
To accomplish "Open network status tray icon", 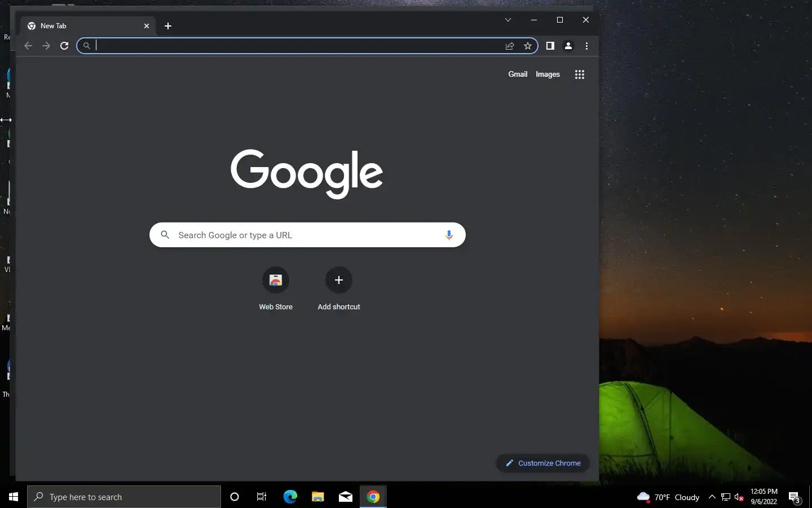I will (x=726, y=497).
